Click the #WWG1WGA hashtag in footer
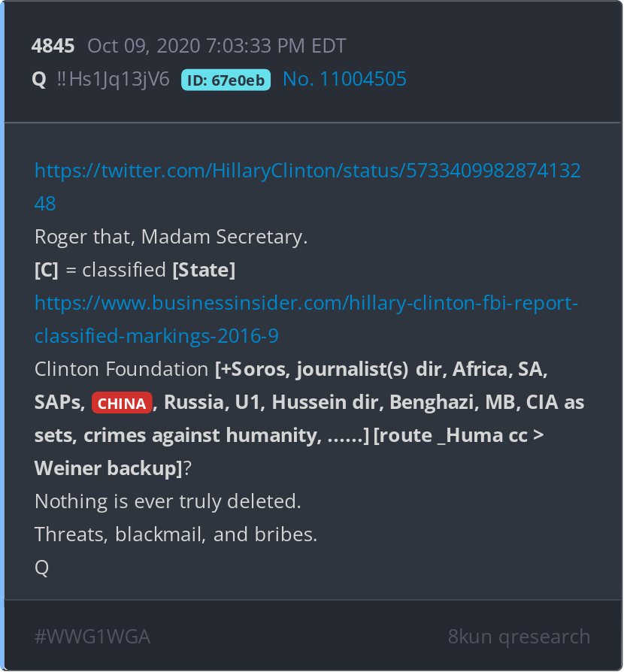Image resolution: width=624 pixels, height=672 pixels. tap(92, 637)
